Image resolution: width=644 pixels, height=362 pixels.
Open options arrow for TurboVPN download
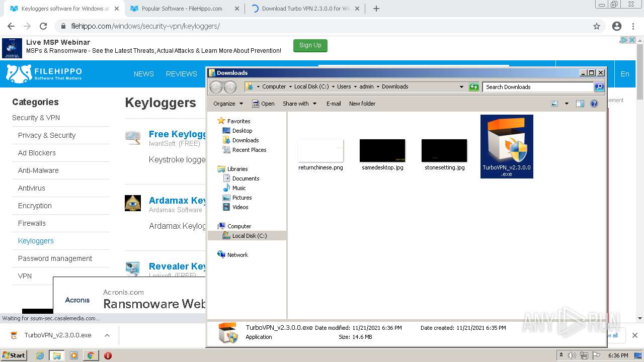107,335
